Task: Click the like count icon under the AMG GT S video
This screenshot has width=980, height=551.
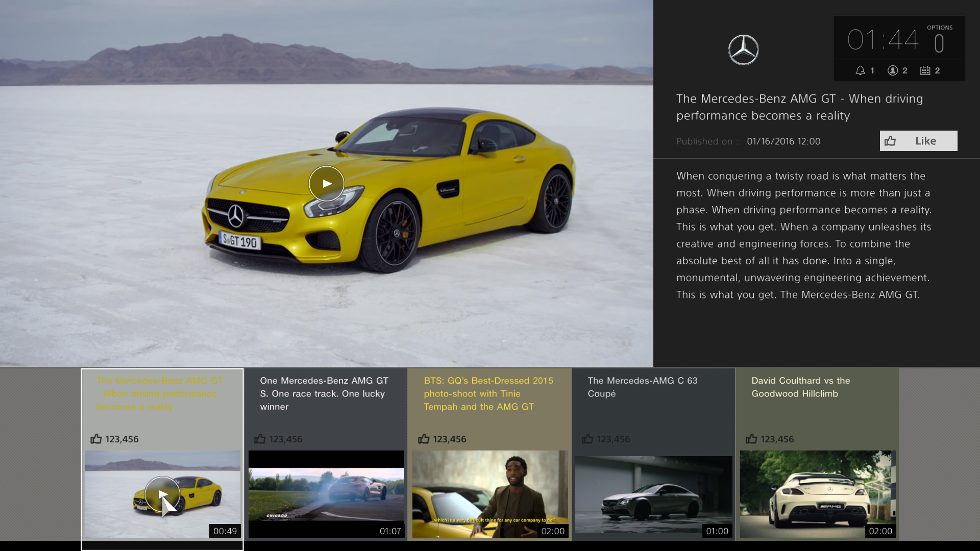Action: [260, 439]
